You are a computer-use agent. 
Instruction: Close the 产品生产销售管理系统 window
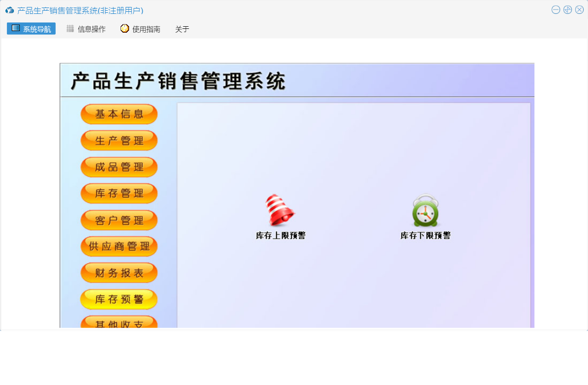[579, 10]
